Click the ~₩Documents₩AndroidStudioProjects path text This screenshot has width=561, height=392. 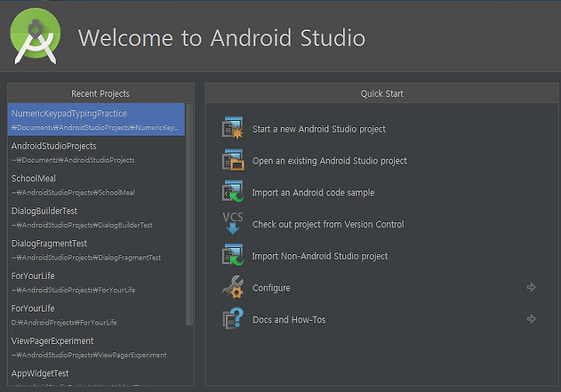pos(73,160)
